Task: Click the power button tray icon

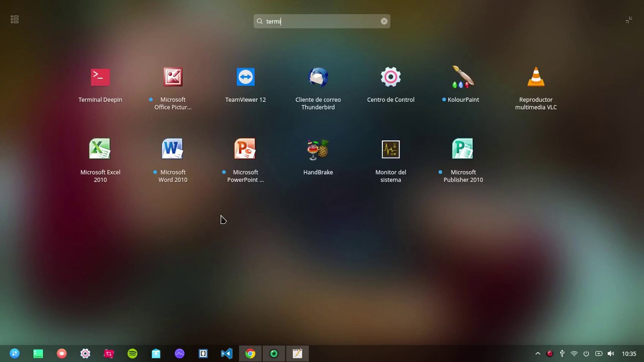Action: [x=586, y=354]
